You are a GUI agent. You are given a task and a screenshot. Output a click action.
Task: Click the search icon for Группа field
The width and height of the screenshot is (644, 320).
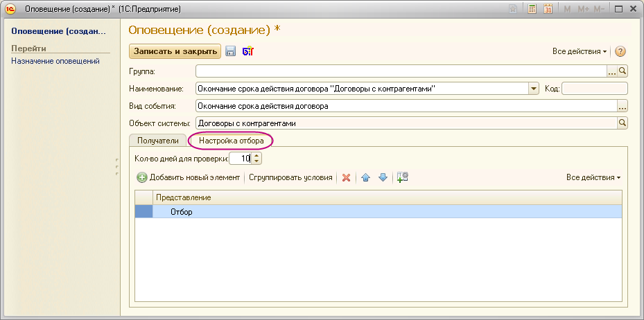(623, 71)
